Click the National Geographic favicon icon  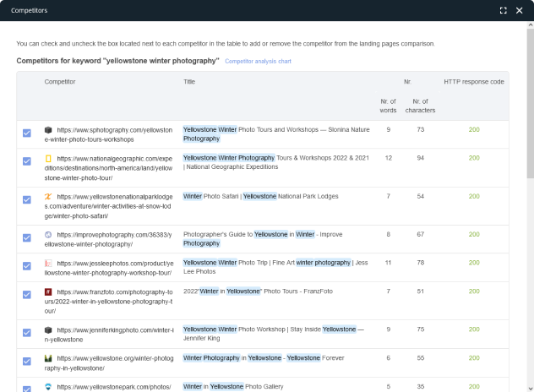(48, 158)
